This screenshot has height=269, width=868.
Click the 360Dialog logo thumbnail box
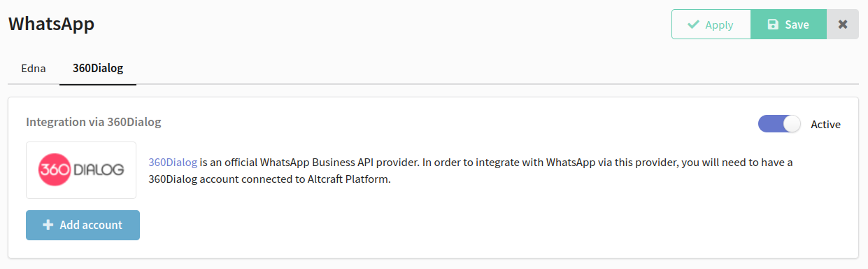coord(81,170)
